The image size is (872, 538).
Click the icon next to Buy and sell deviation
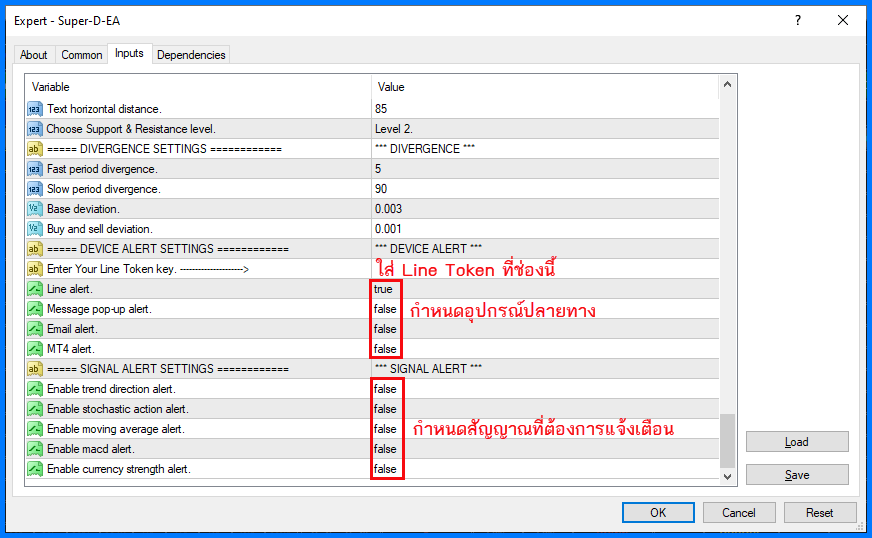[35, 229]
